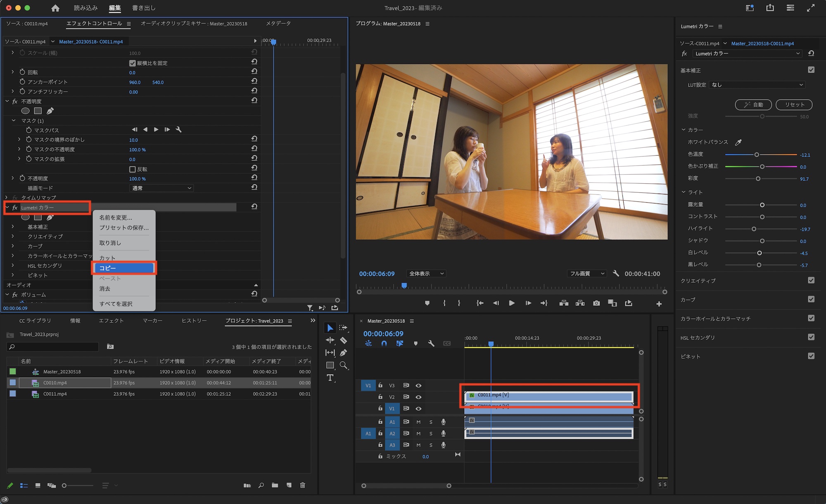Click the white balance eyedropper icon
This screenshot has height=504, width=826.
[738, 142]
